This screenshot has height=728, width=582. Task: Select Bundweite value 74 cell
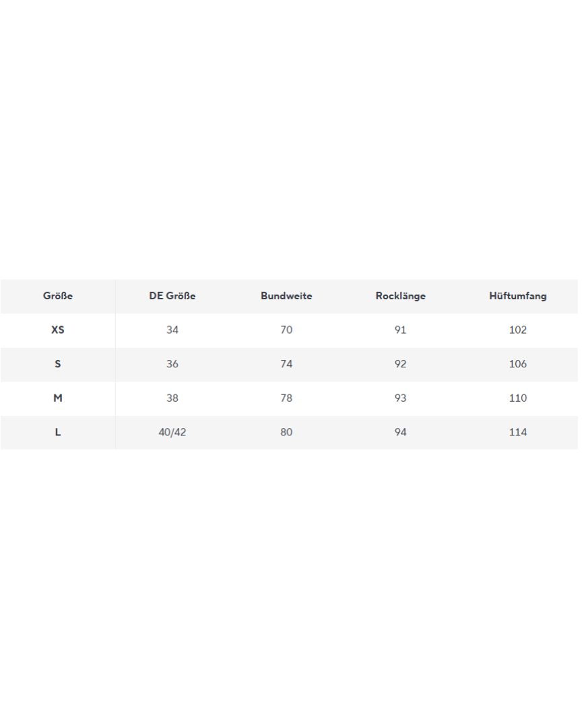point(286,364)
